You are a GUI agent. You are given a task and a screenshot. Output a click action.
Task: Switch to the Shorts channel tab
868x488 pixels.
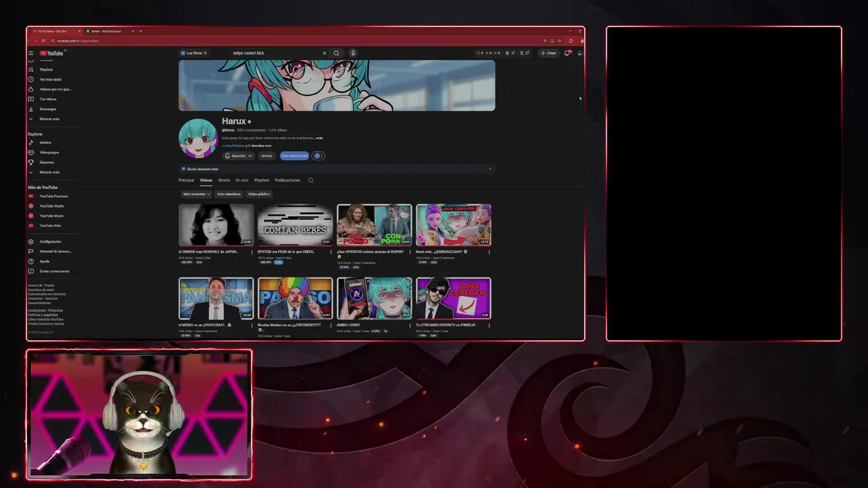(224, 180)
